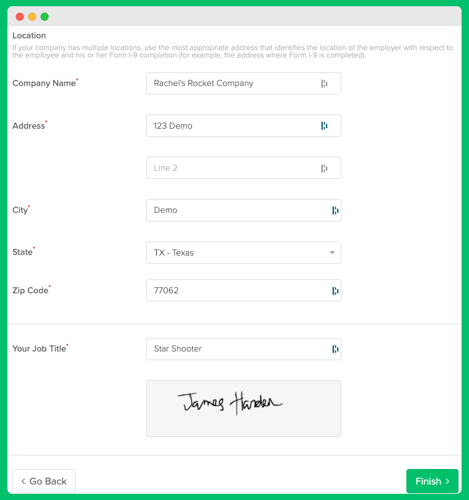Select the TX - Texas state combo box

click(x=244, y=252)
